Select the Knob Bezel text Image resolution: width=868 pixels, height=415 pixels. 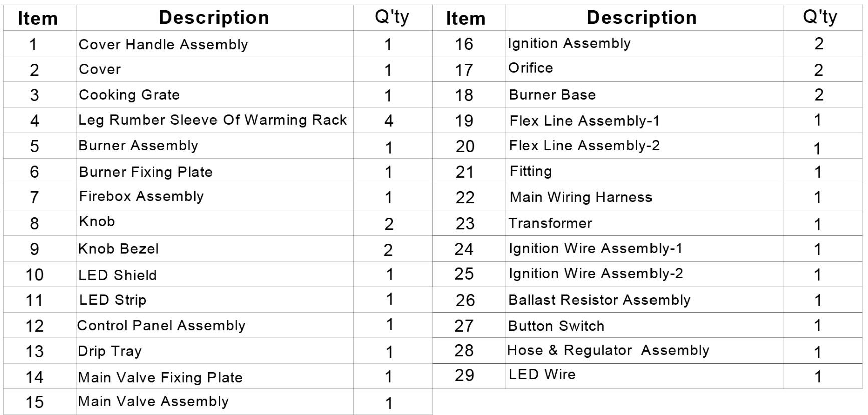(x=118, y=249)
